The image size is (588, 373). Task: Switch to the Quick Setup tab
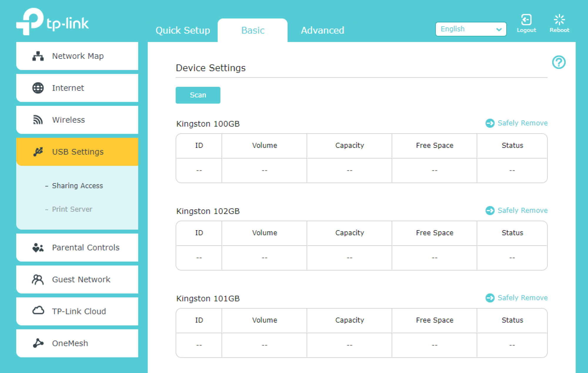coord(183,30)
